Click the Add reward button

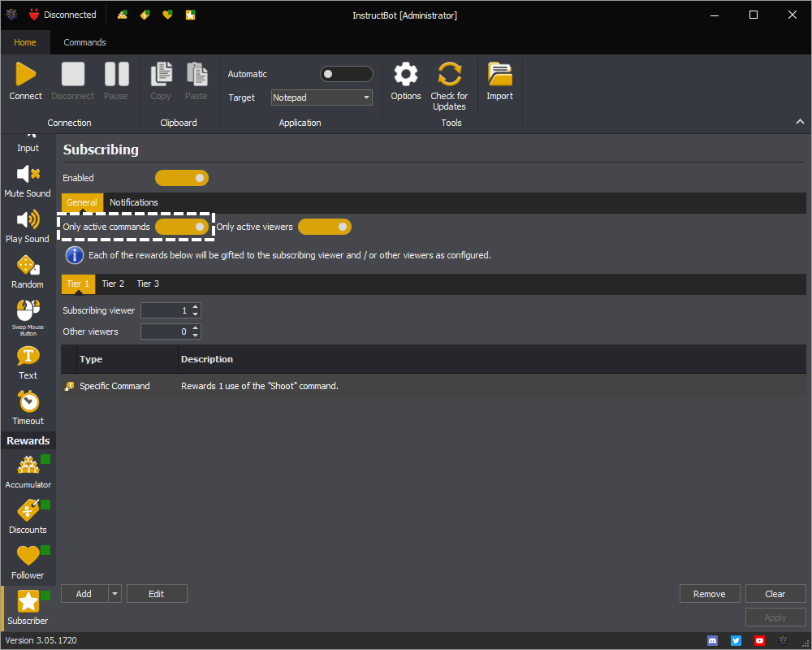pos(84,594)
